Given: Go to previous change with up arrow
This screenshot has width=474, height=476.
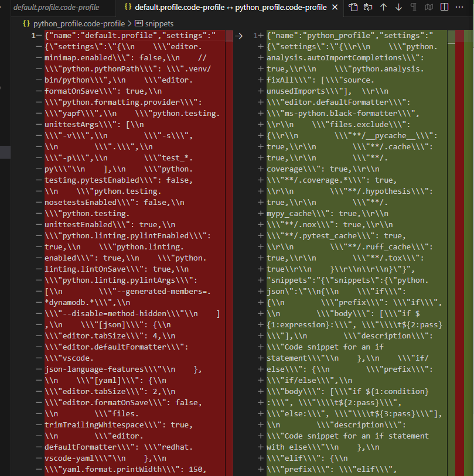Looking at the screenshot, I should (x=383, y=7).
